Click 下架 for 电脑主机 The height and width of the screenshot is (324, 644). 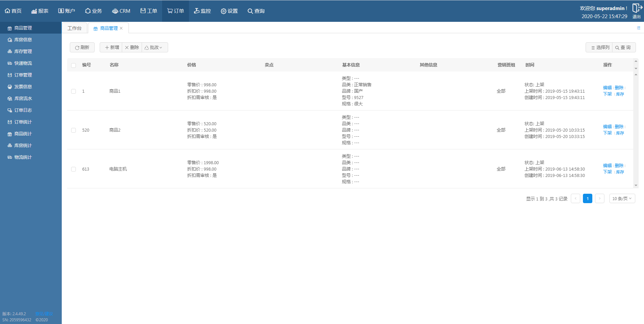click(x=607, y=172)
